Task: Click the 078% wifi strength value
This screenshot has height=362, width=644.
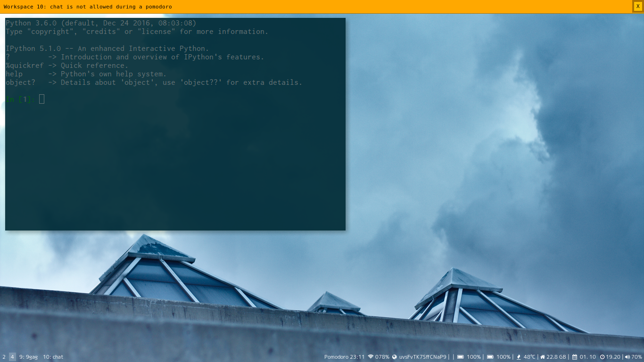Action: tap(382, 357)
